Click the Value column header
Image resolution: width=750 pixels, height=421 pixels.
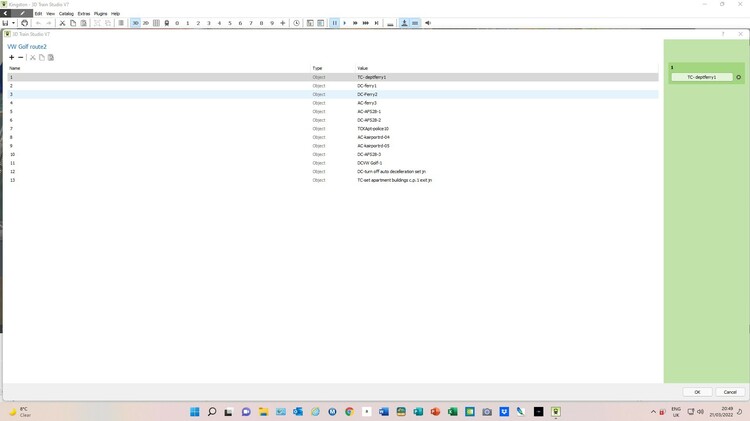pos(363,68)
